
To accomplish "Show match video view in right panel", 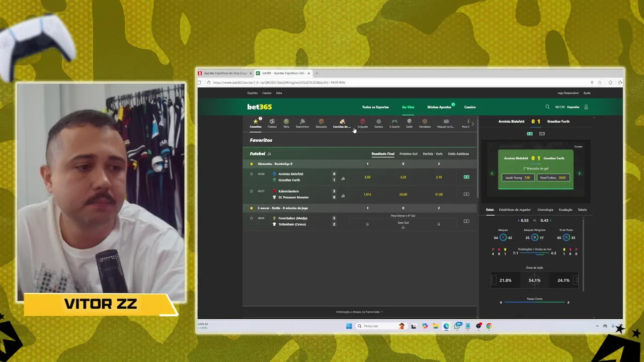I will coord(529,134).
